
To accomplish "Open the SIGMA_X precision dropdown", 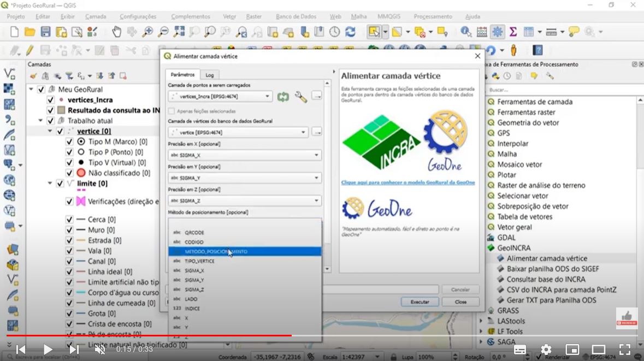I will 244,155.
